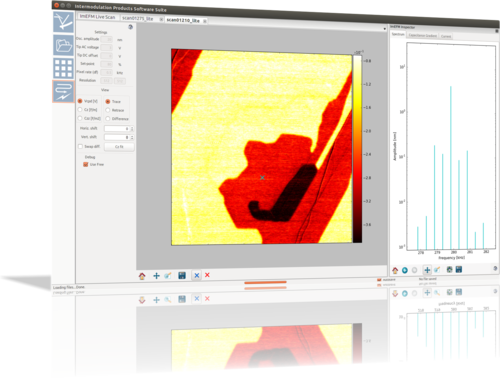This screenshot has width=500, height=378.
Task: Select zoom tool in inspector toolbar
Action: pos(437,269)
